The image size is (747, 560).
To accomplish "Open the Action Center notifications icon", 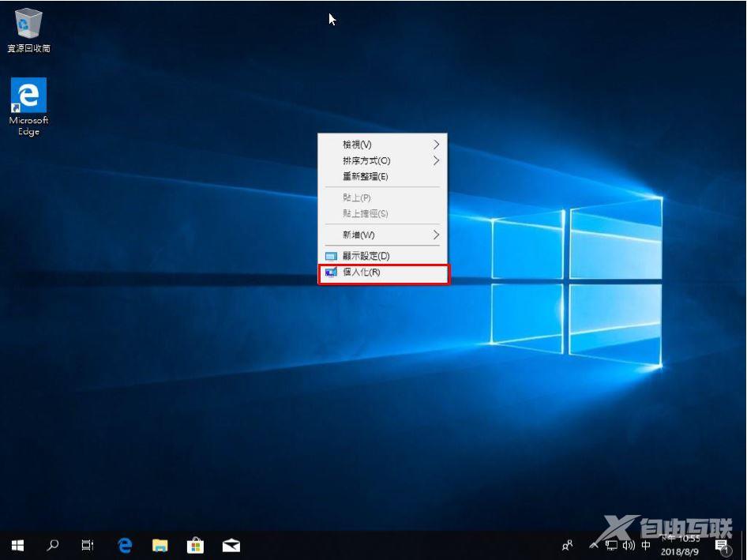I will (723, 547).
